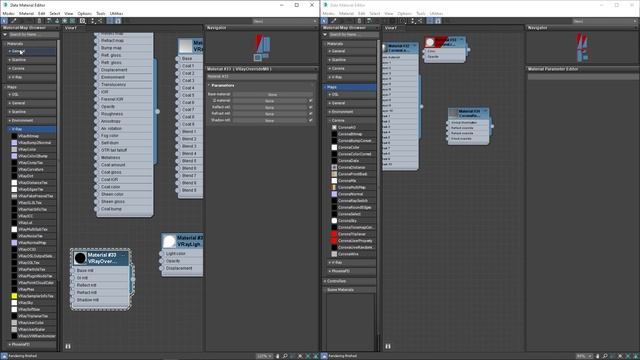Click the Refract mtl None button
Viewport: 640px width, 360px height.
(269, 114)
